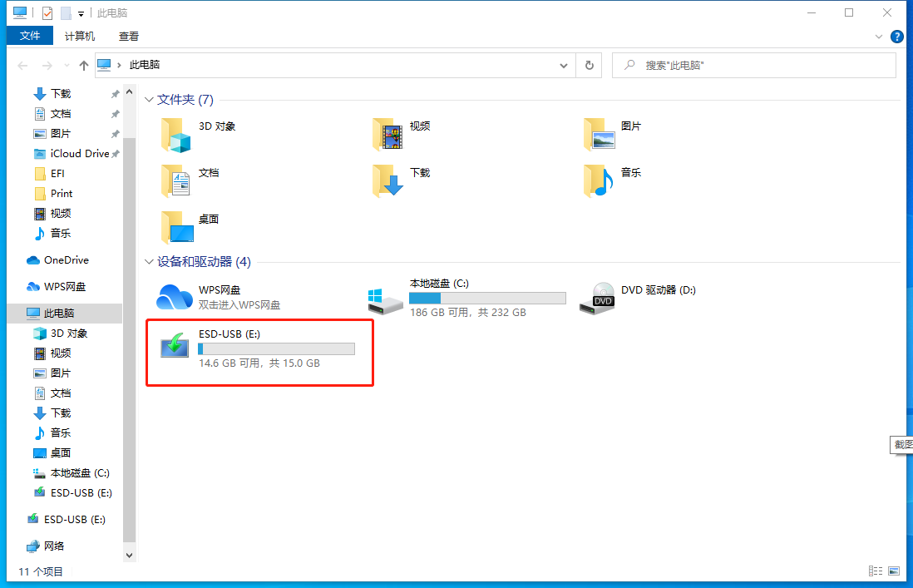Expand the ribbon using the chevron
This screenshot has height=588, width=913.
(880, 37)
